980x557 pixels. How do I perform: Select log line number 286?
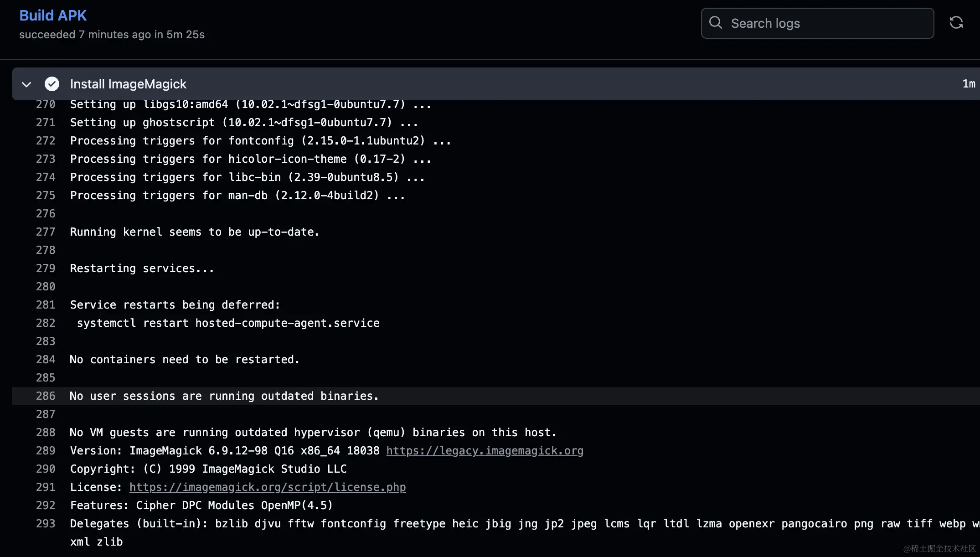pyautogui.click(x=46, y=396)
